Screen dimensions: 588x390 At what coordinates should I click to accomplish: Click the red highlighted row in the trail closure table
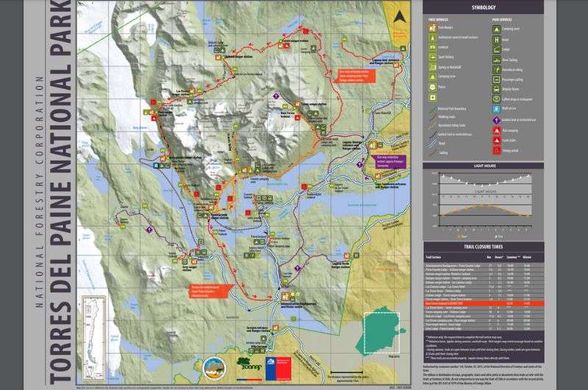pyautogui.click(x=484, y=303)
